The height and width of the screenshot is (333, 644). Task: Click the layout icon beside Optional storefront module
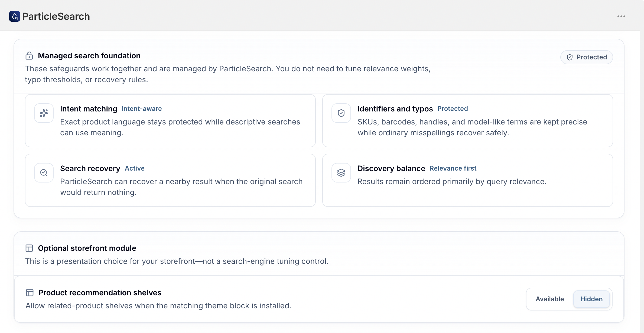pos(29,248)
